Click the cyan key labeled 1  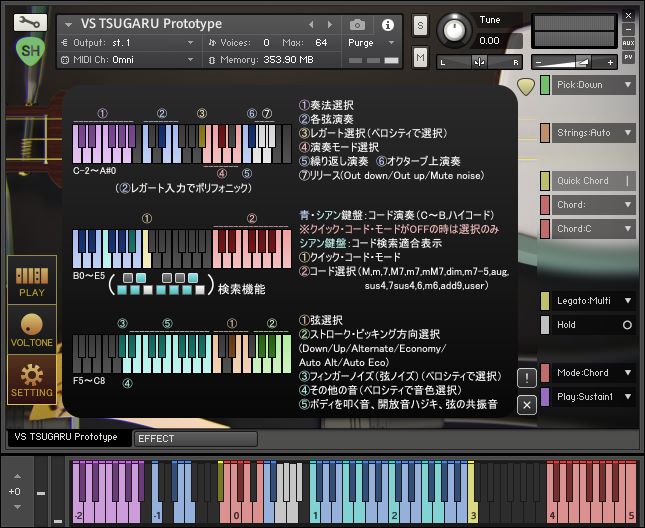[x=315, y=513]
